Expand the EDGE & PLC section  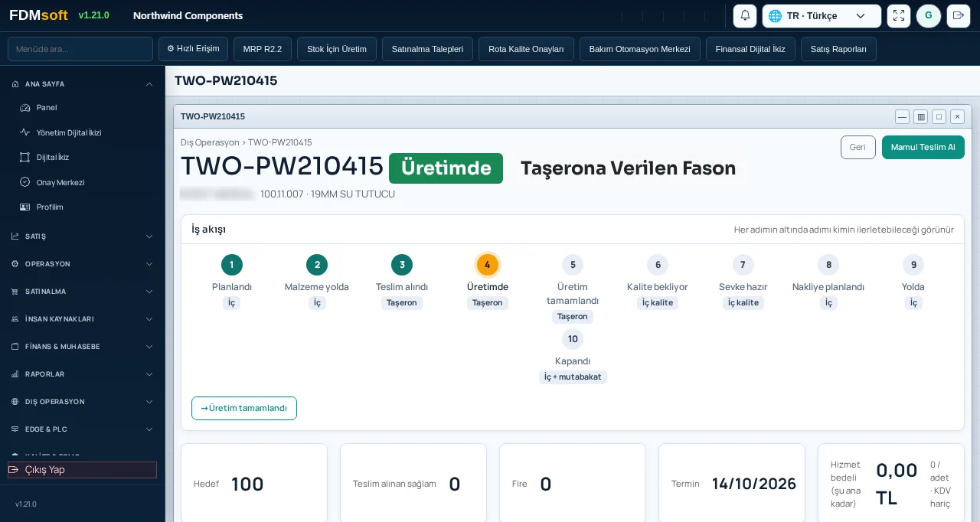pyautogui.click(x=82, y=429)
